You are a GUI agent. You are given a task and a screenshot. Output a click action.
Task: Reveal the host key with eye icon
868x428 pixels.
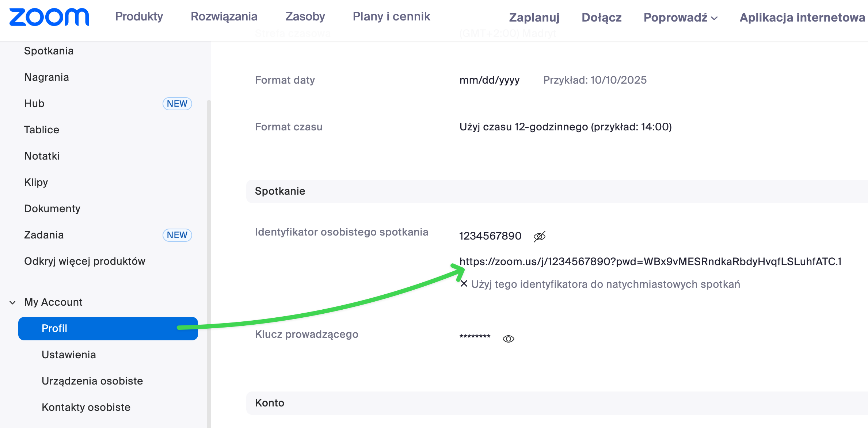click(508, 339)
